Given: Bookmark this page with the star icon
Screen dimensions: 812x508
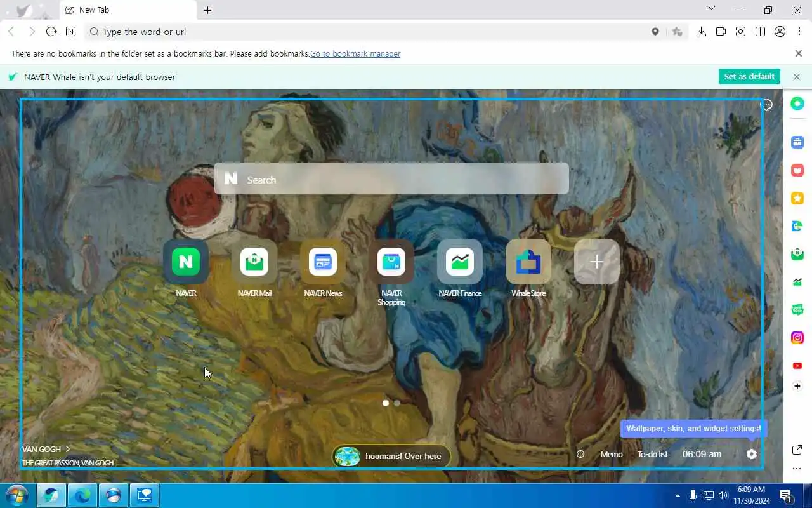Looking at the screenshot, I should click(x=678, y=32).
